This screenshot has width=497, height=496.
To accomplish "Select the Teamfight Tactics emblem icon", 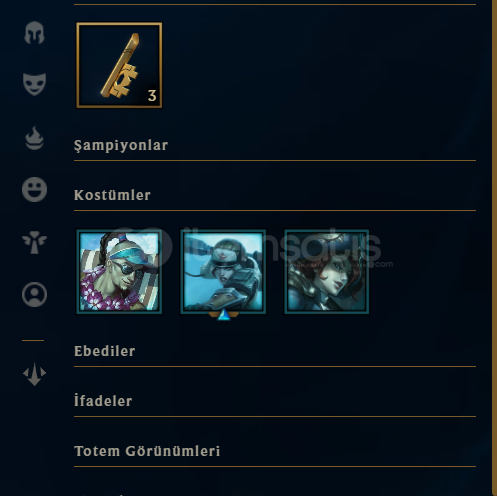I will (x=34, y=374).
